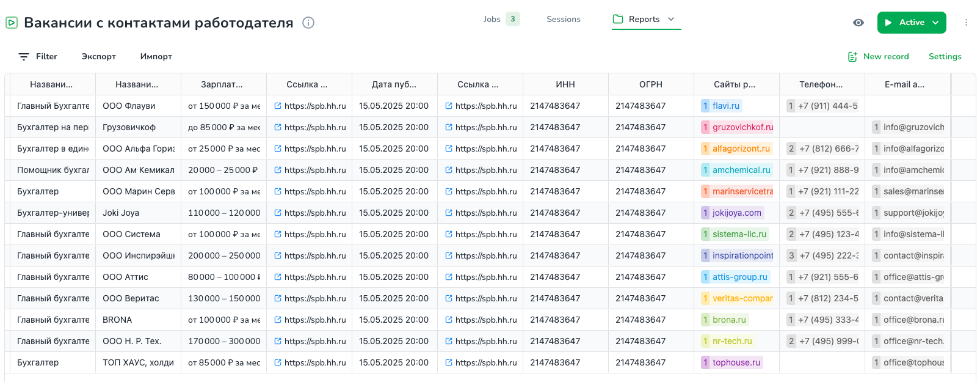980x382 pixels.
Task: Open the nr-tech.ru site tag
Action: click(x=728, y=341)
